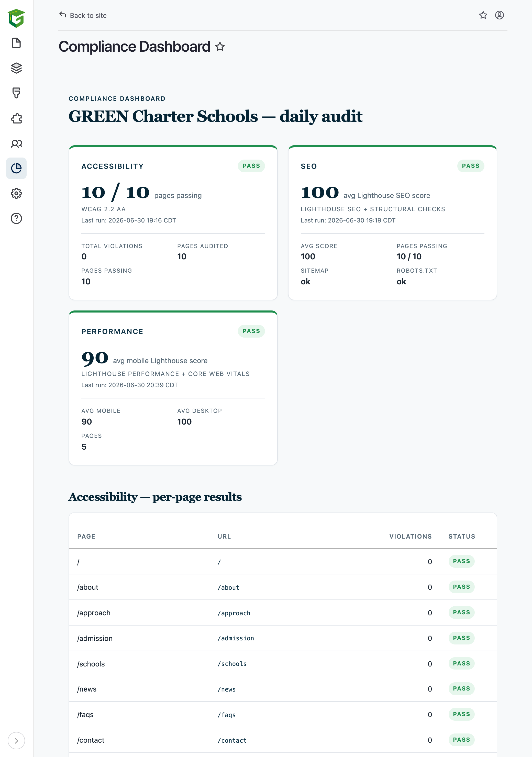Screen dimensions: 532x757
Task: Click the PERFORMANCE card heading
Action: pyautogui.click(x=113, y=332)
